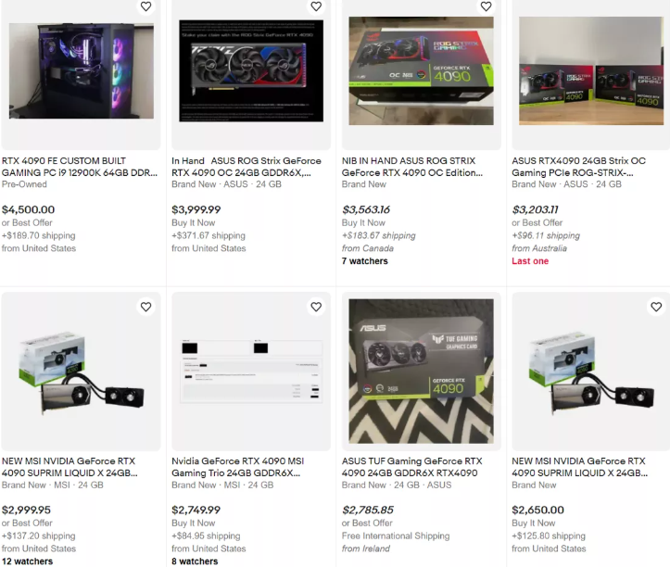Open the redacted order receipt thumbnail
670x567 pixels.
click(251, 371)
